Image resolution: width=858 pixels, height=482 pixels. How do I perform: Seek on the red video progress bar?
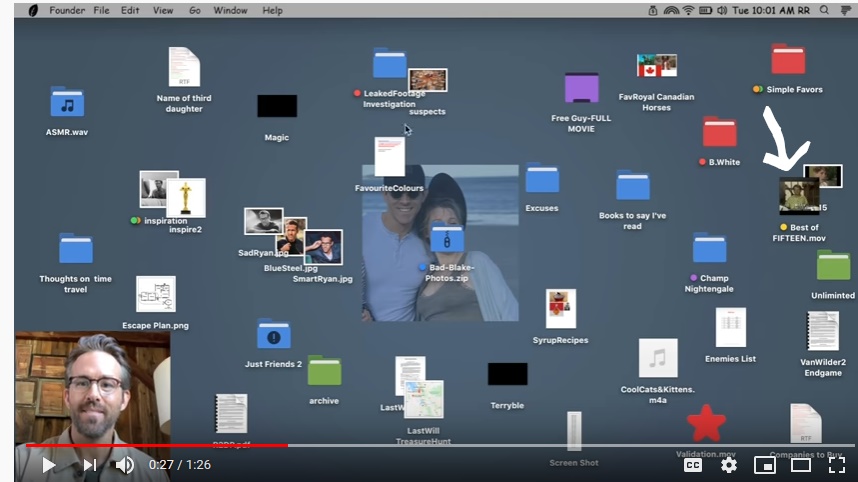coord(157,445)
